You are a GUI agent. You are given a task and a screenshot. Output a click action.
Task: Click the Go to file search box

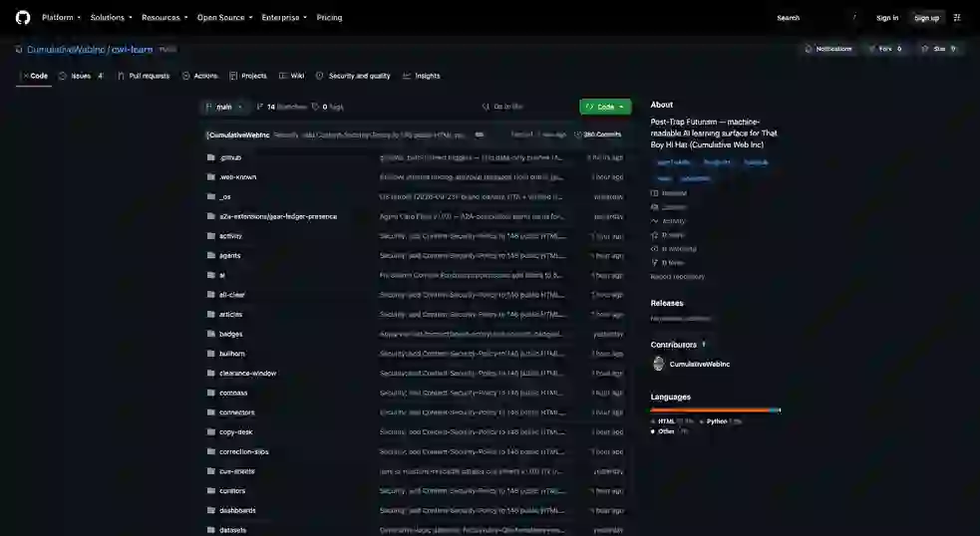point(525,107)
